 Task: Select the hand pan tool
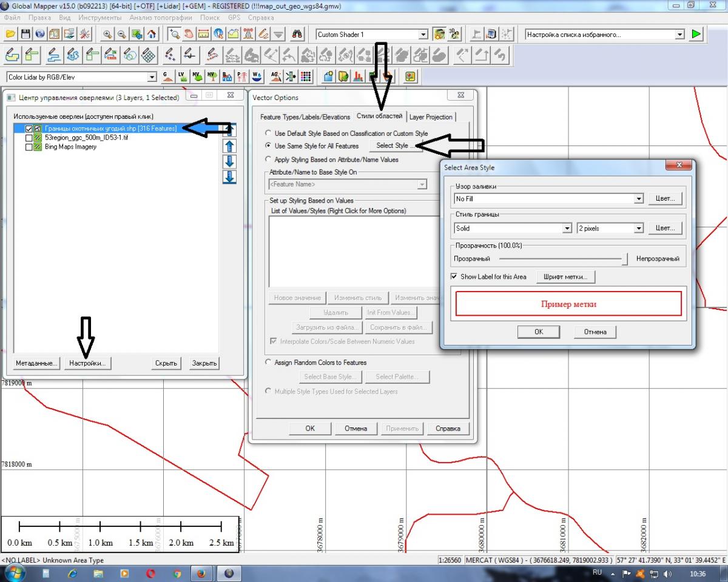pos(189,35)
